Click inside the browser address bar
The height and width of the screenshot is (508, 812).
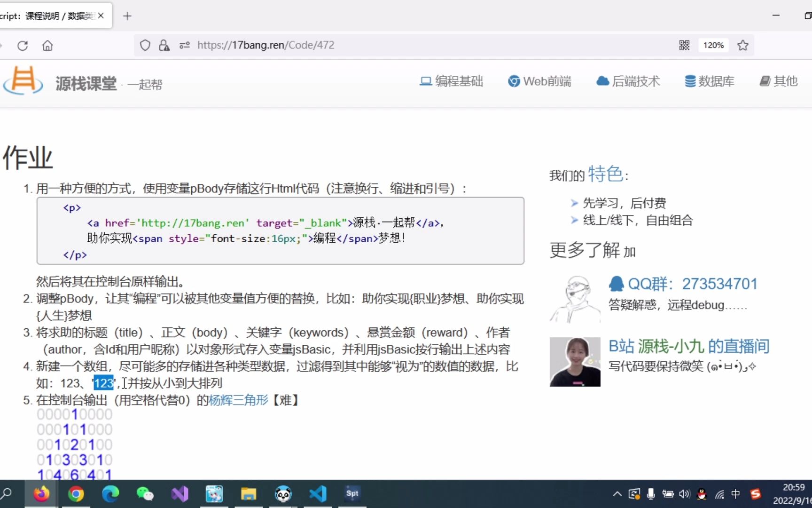coord(376,45)
